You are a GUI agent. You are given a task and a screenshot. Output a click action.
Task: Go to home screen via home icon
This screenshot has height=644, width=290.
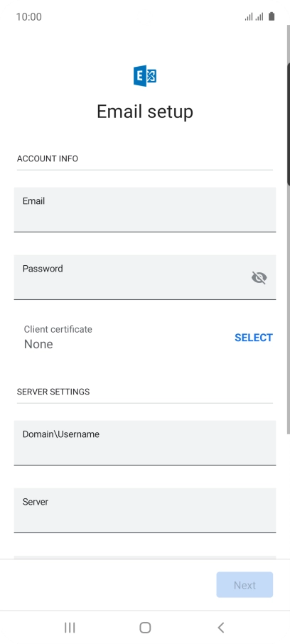145,627
